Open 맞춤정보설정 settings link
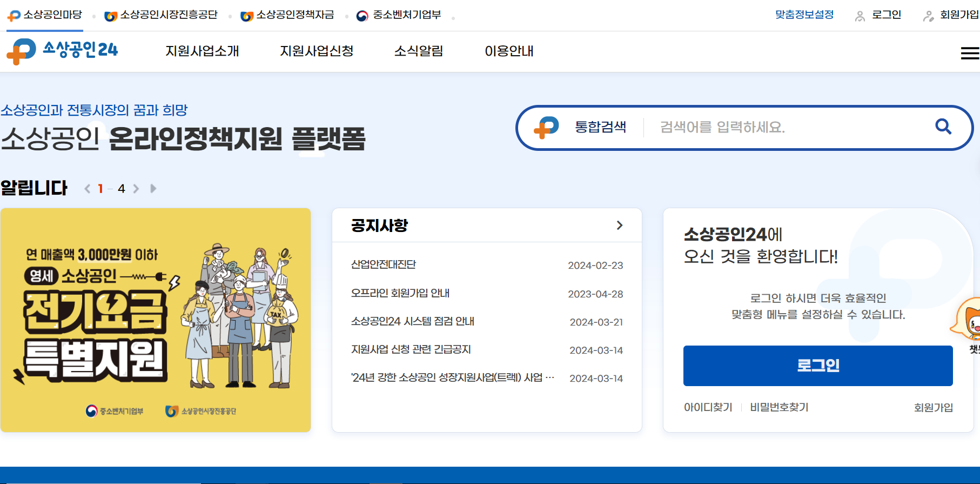The width and height of the screenshot is (980, 484). pyautogui.click(x=804, y=15)
